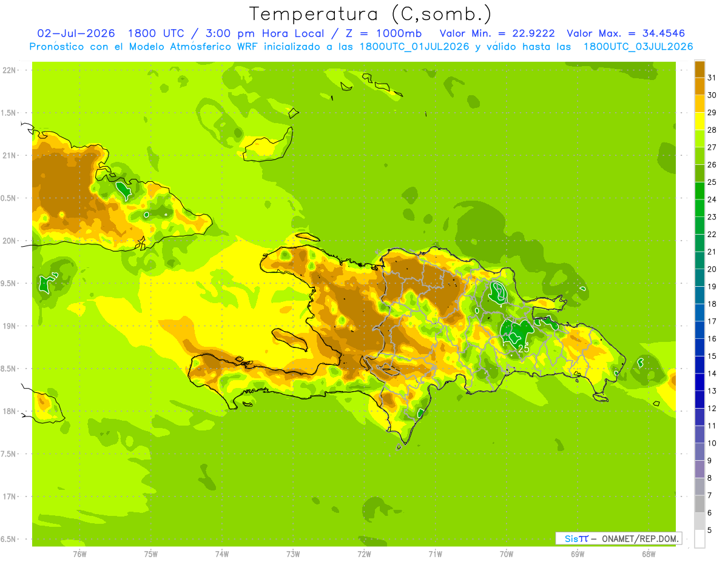Pick the dark orange swatch above legend value 31

pos(699,69)
